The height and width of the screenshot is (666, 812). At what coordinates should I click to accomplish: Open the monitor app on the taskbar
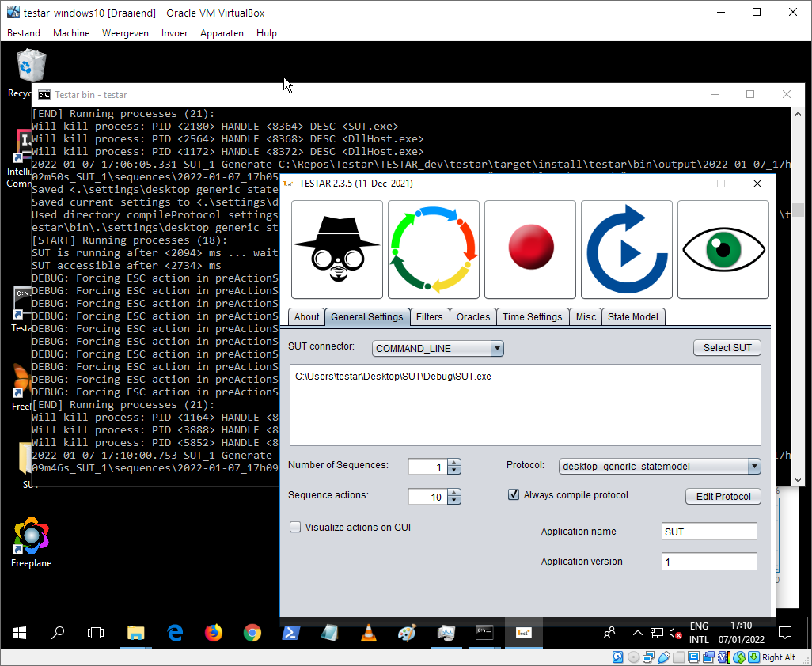point(446,632)
